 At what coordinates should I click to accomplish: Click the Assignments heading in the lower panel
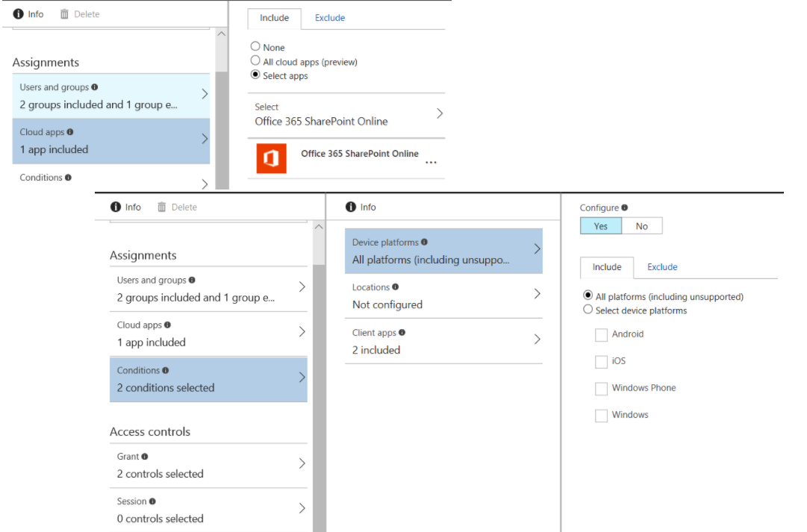143,255
